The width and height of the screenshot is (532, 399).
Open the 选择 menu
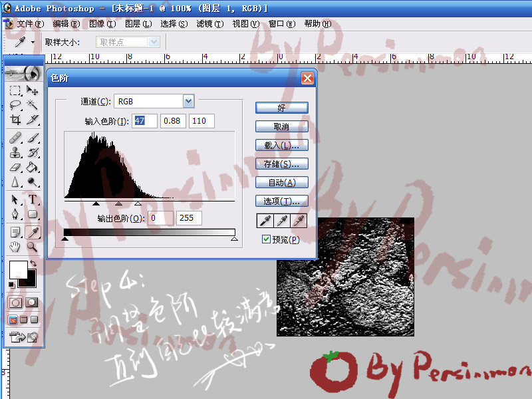point(174,24)
